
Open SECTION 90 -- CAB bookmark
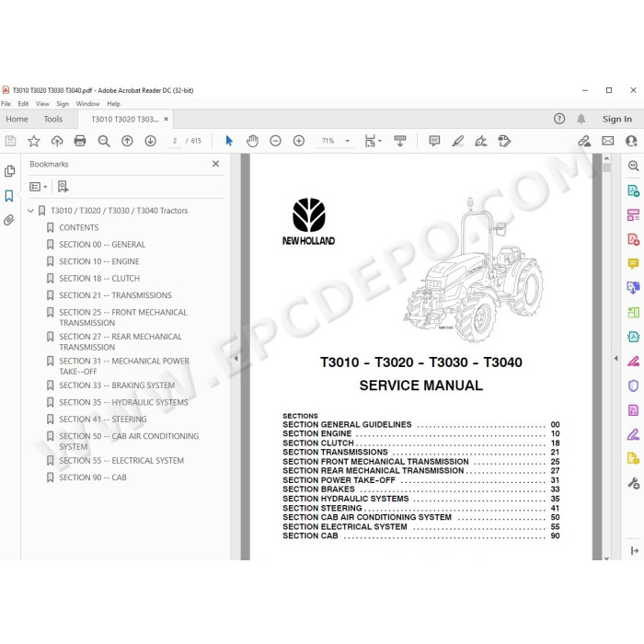[x=93, y=477]
